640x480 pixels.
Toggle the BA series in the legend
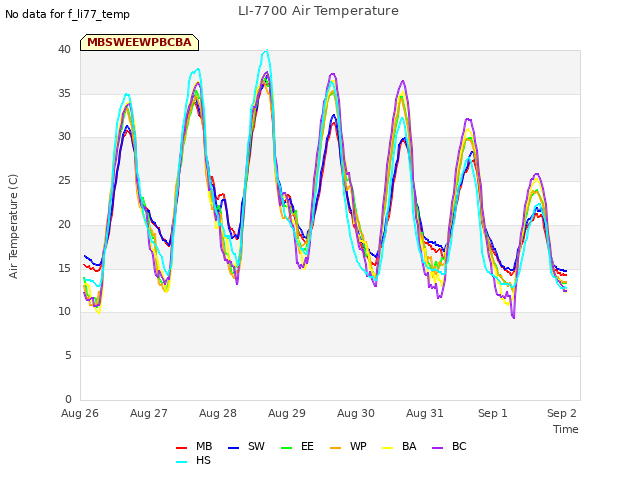pyautogui.click(x=399, y=447)
